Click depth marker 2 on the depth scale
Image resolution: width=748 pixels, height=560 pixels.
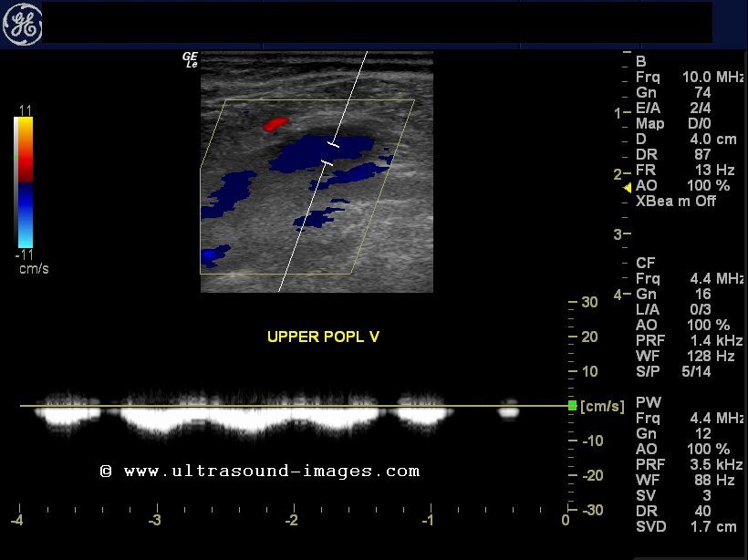point(618,171)
